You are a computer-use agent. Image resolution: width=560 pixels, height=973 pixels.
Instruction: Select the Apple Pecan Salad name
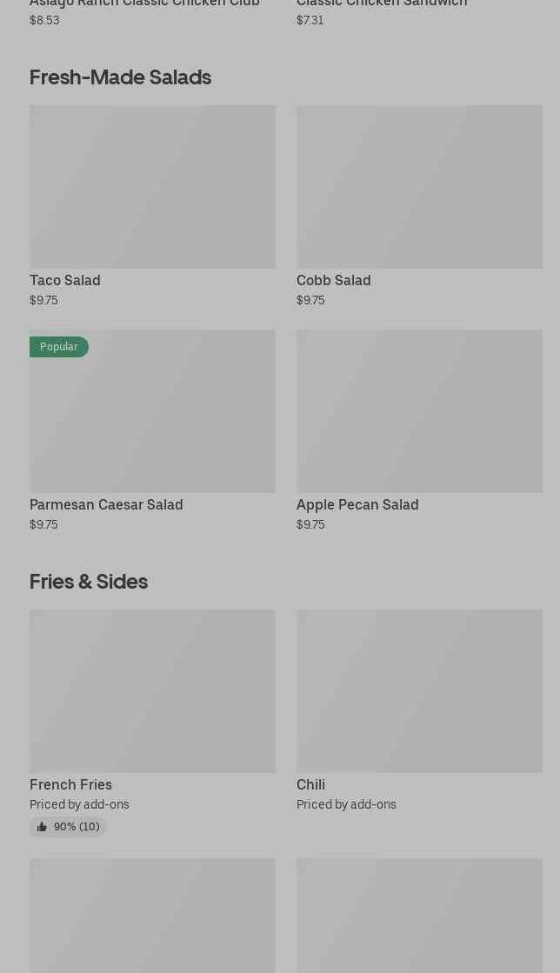coord(357,505)
